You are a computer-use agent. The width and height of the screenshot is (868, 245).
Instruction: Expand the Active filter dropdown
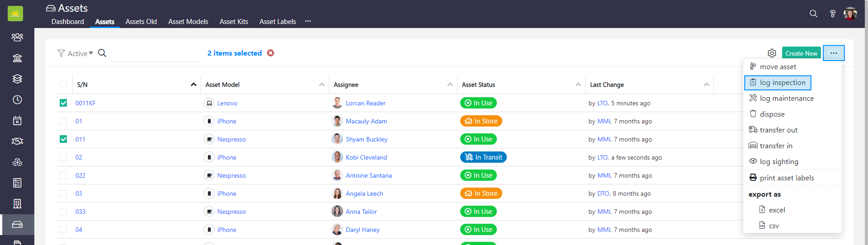tap(75, 53)
